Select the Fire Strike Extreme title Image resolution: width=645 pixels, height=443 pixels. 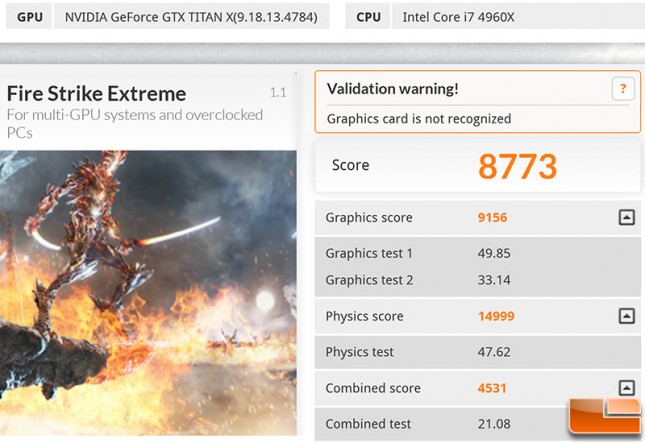click(x=97, y=94)
